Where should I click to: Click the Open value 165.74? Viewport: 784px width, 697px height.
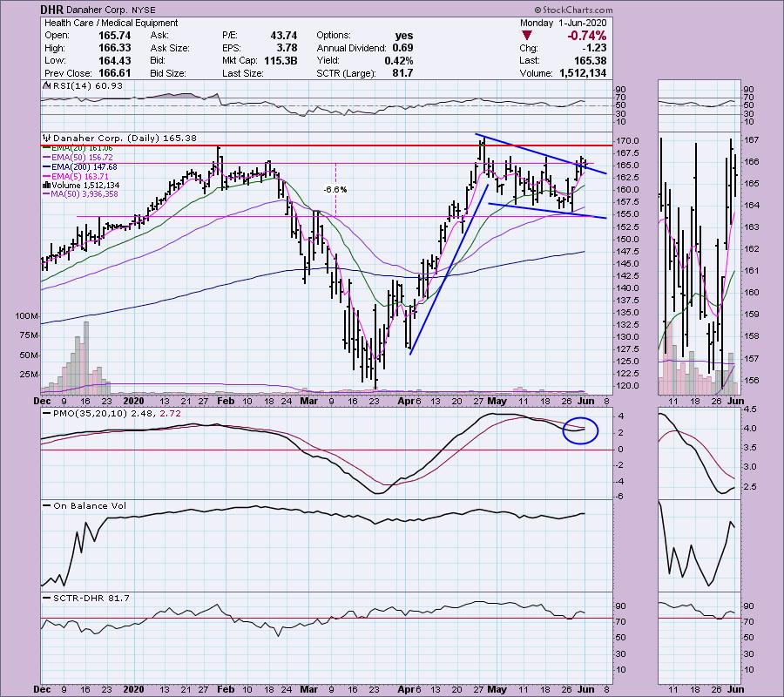[114, 36]
